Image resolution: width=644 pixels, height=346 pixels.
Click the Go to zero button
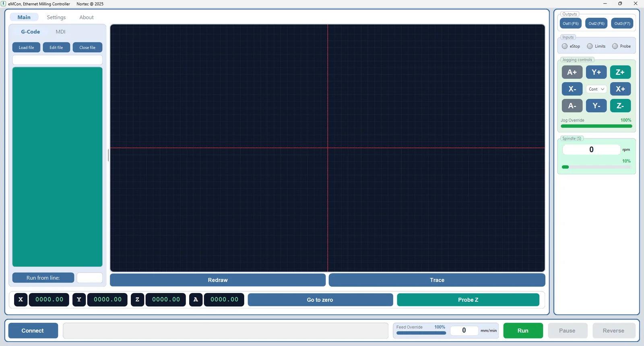pos(320,300)
